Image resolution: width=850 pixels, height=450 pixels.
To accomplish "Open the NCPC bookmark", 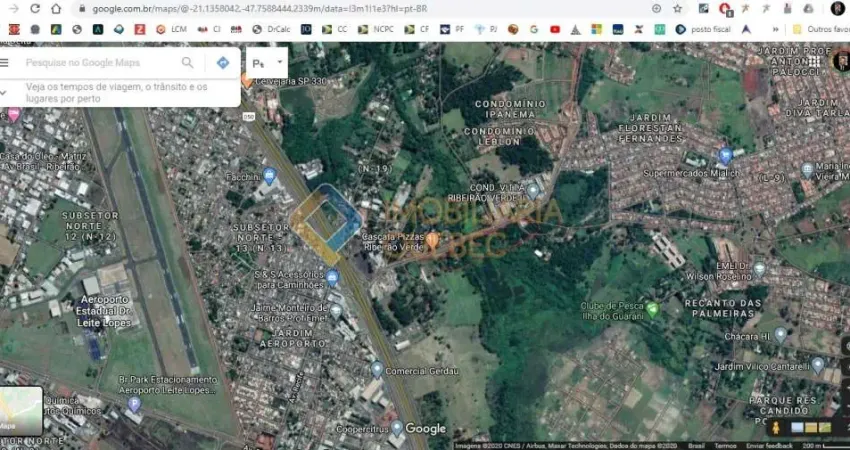I will point(376,29).
